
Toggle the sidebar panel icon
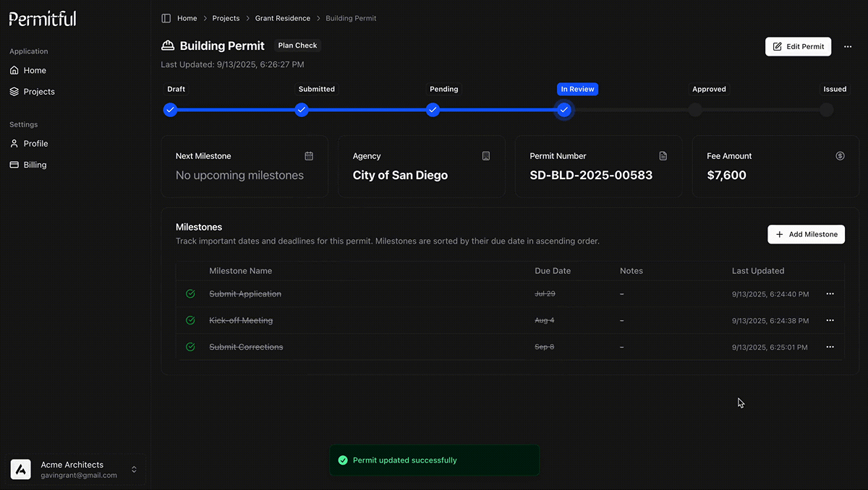pos(166,18)
